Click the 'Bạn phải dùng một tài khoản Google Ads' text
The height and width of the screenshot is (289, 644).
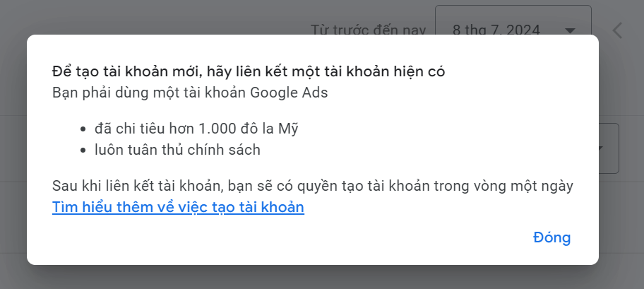[190, 93]
